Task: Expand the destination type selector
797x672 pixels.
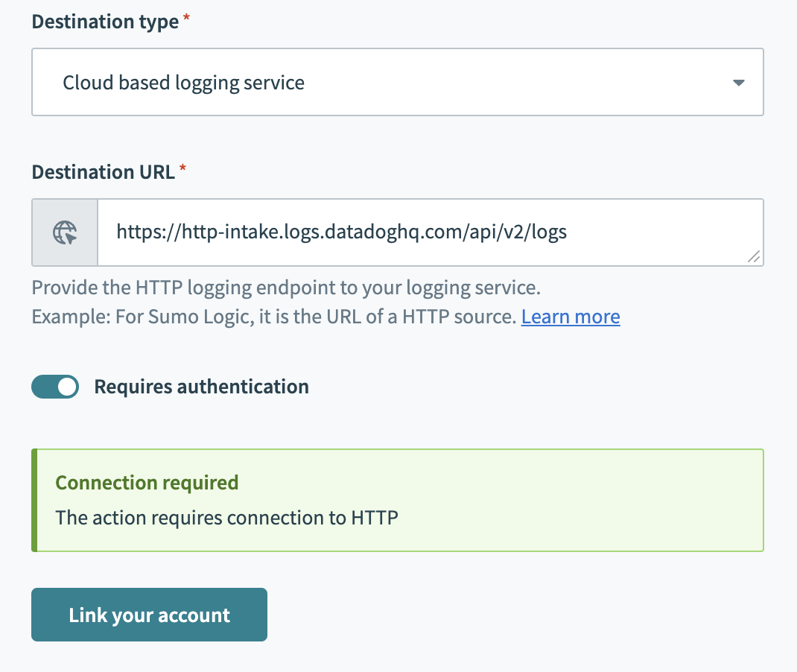Action: 397,82
